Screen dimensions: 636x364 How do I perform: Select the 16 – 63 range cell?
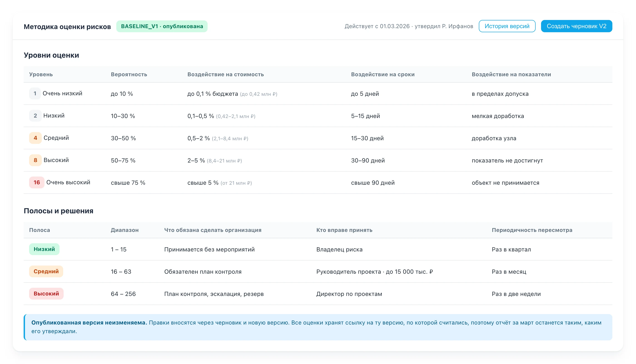tap(121, 272)
